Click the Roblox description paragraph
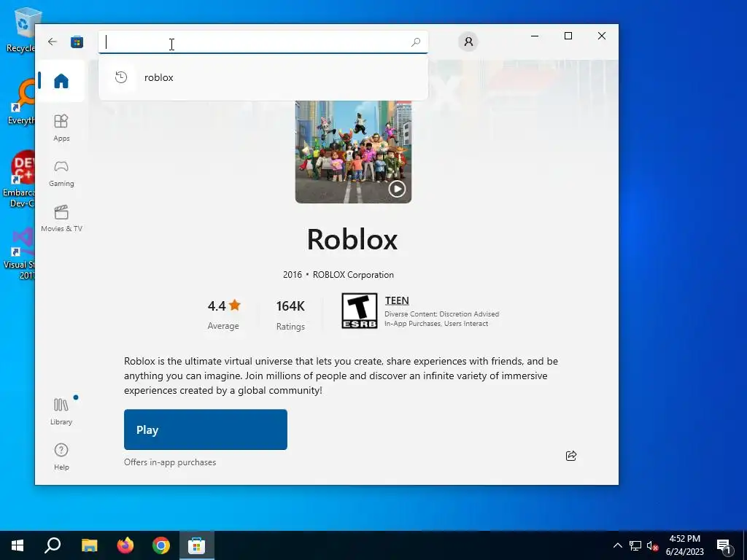The width and height of the screenshot is (747, 560). [341, 376]
